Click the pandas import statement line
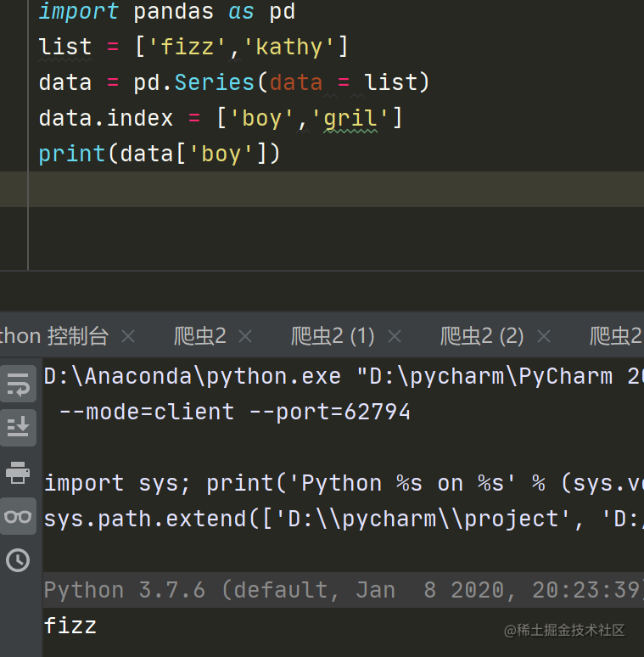 tap(167, 13)
